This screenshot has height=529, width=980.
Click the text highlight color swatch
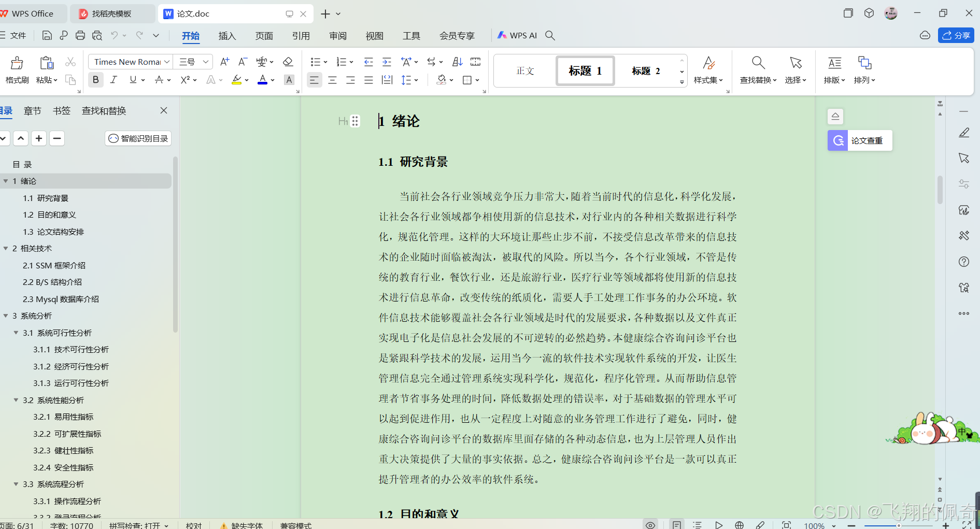[237, 80]
